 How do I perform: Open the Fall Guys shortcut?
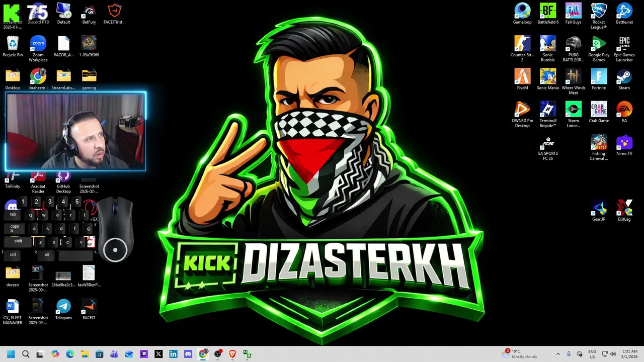point(573,14)
